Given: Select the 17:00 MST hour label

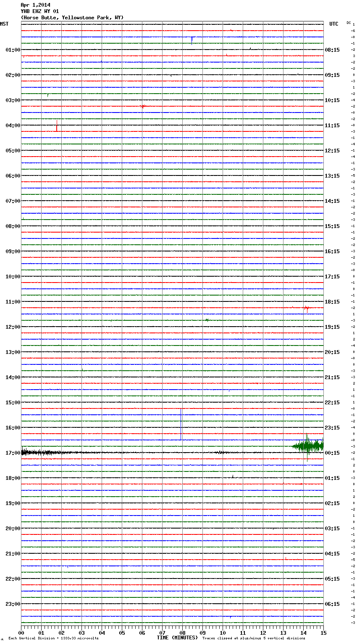Looking at the screenshot, I should [x=13, y=453].
